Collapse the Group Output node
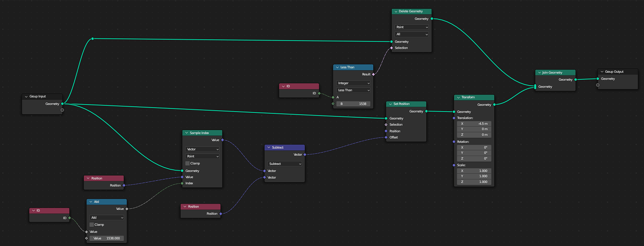The width and height of the screenshot is (644, 246). click(x=602, y=71)
